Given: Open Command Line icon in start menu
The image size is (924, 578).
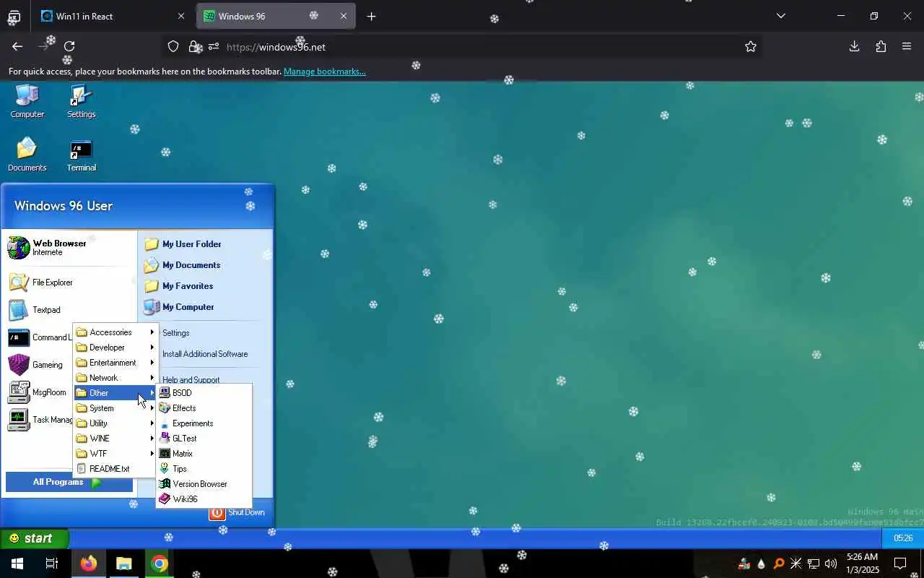Looking at the screenshot, I should [x=19, y=337].
